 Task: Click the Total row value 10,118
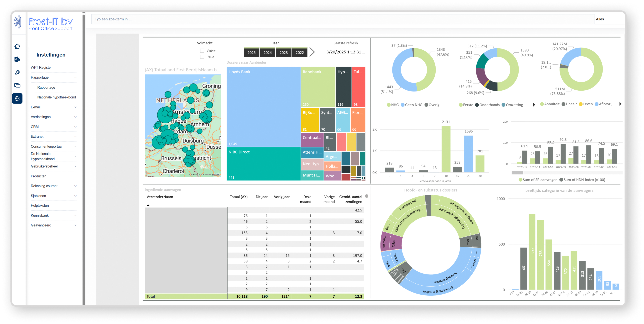click(x=242, y=297)
